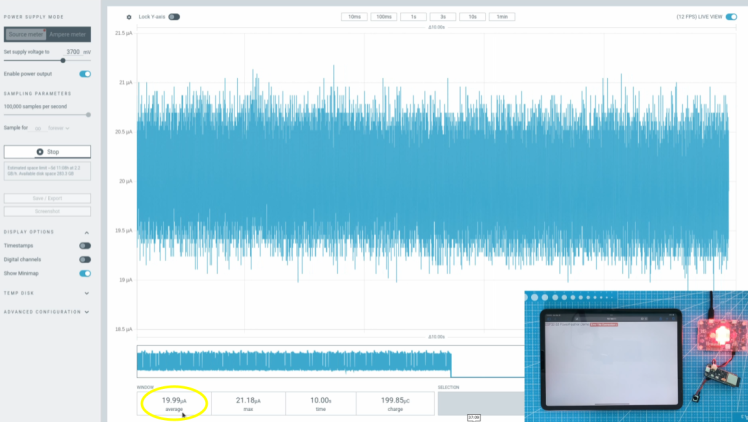Set time window to 10ms
Screen dimensions: 748x422
click(355, 17)
